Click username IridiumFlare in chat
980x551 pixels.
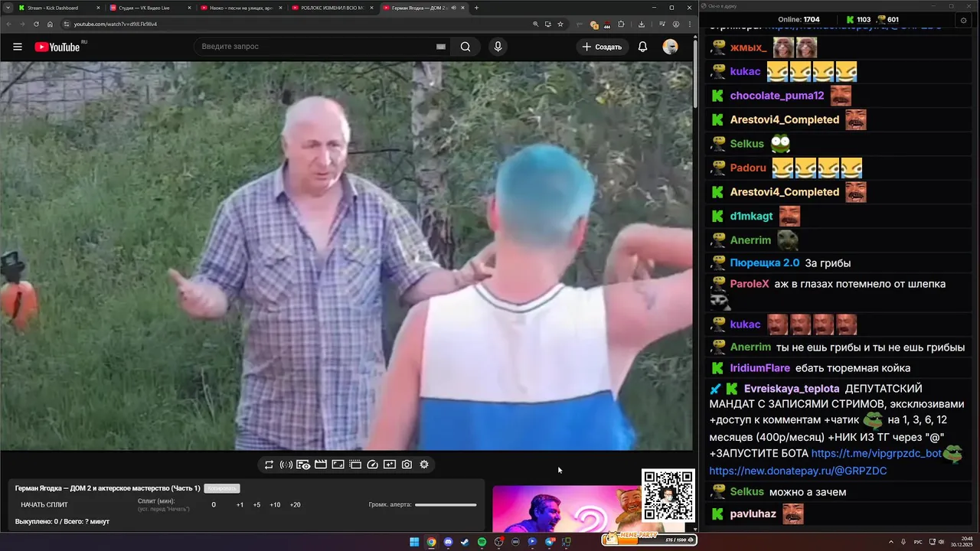click(760, 368)
